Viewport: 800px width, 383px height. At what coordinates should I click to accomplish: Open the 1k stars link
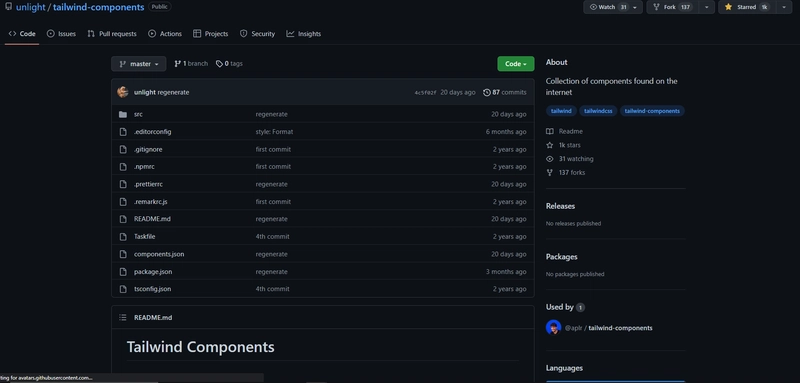coord(563,145)
